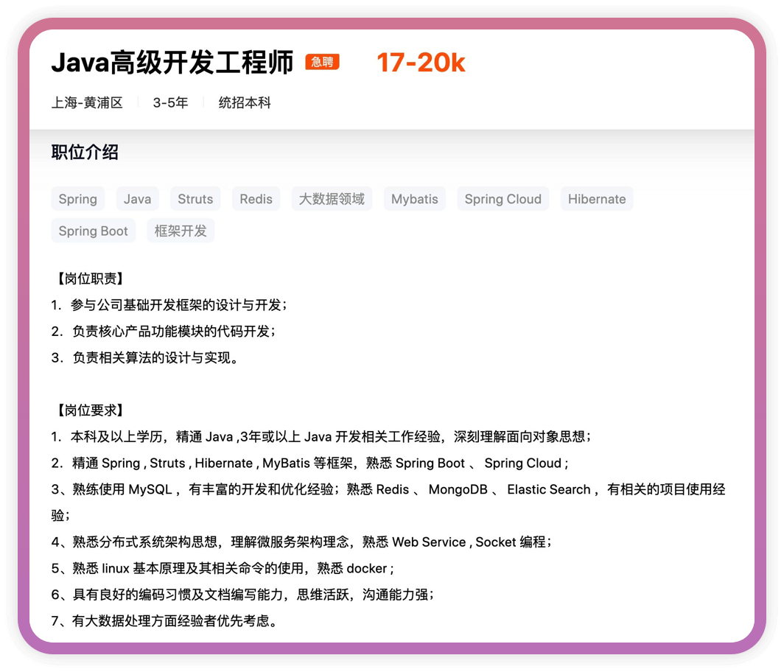Click the 【岗位要求】 heading
This screenshot has height=672, width=784.
pos(89,410)
